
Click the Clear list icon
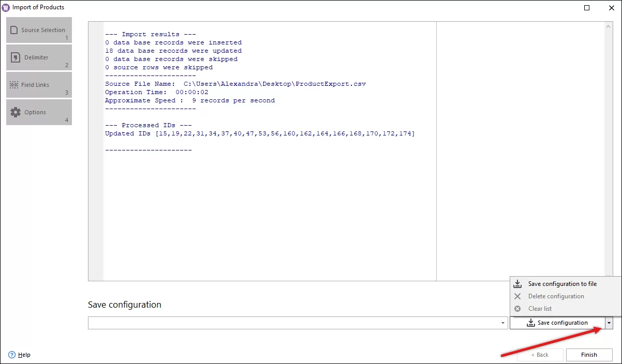pos(517,308)
